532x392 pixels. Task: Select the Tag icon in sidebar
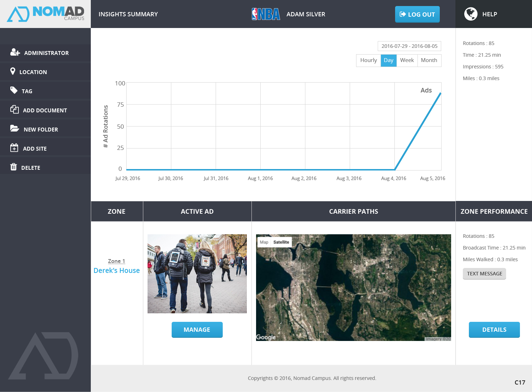coord(14,90)
